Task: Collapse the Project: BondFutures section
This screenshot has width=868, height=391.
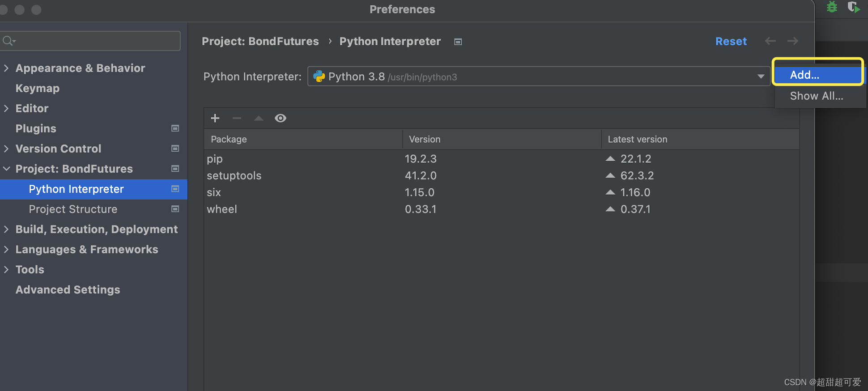Action: coord(6,169)
